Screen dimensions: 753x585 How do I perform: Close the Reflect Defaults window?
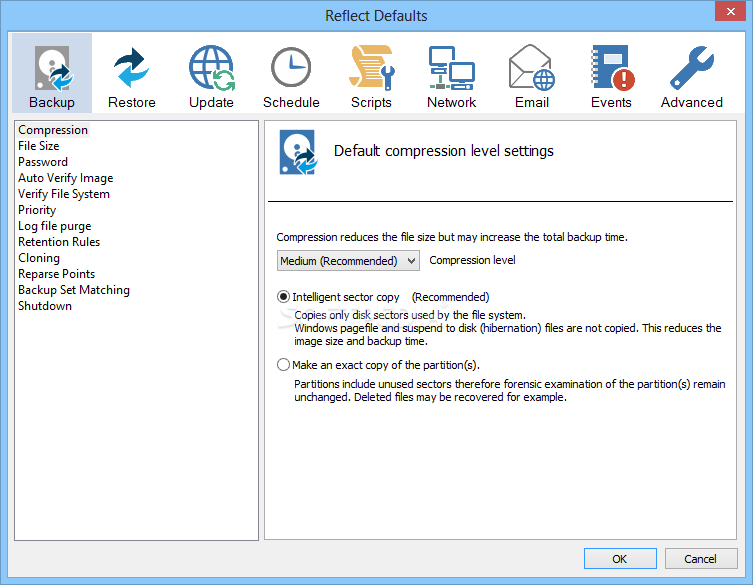730,11
